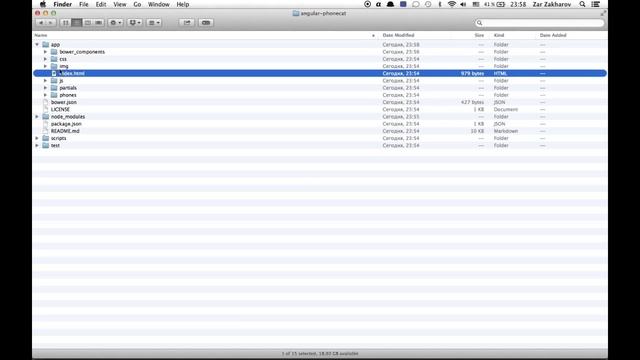Viewport: 640px width, 360px height.
Task: Sort by the Date Added column header
Action: click(x=553, y=36)
